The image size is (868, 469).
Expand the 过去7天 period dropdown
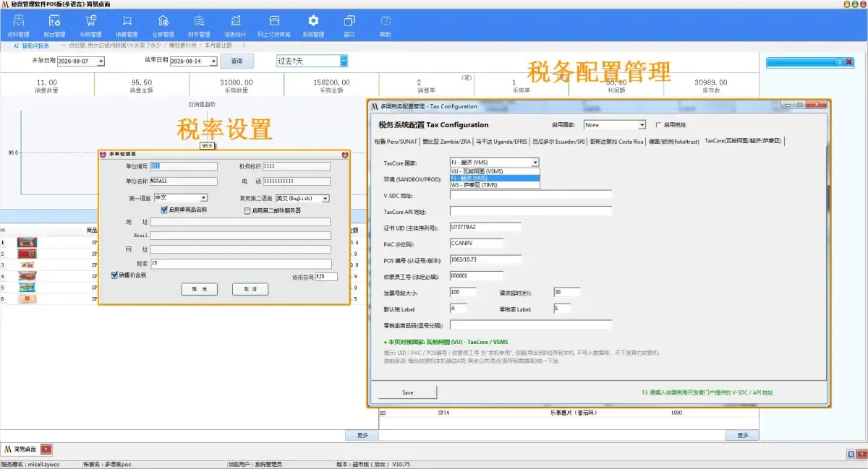click(344, 61)
